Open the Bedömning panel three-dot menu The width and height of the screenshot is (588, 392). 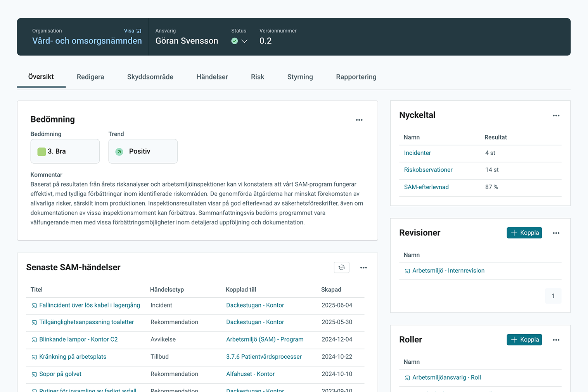(x=359, y=120)
